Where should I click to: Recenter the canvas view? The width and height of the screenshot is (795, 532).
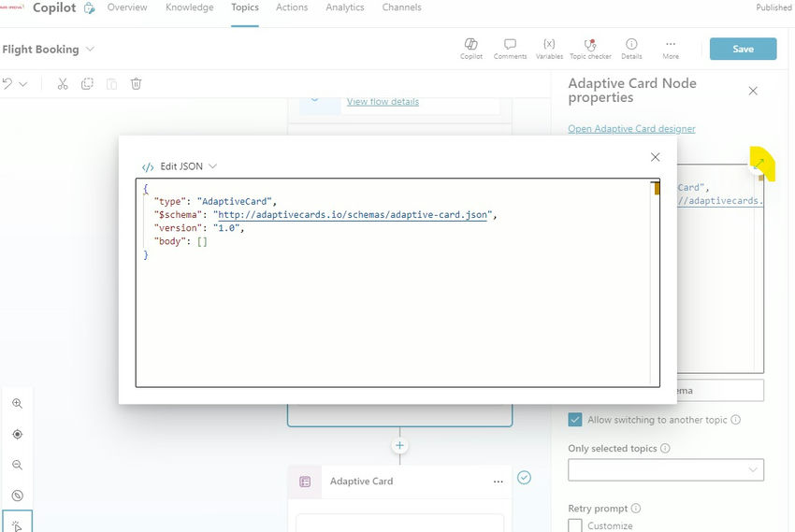pyautogui.click(x=17, y=434)
